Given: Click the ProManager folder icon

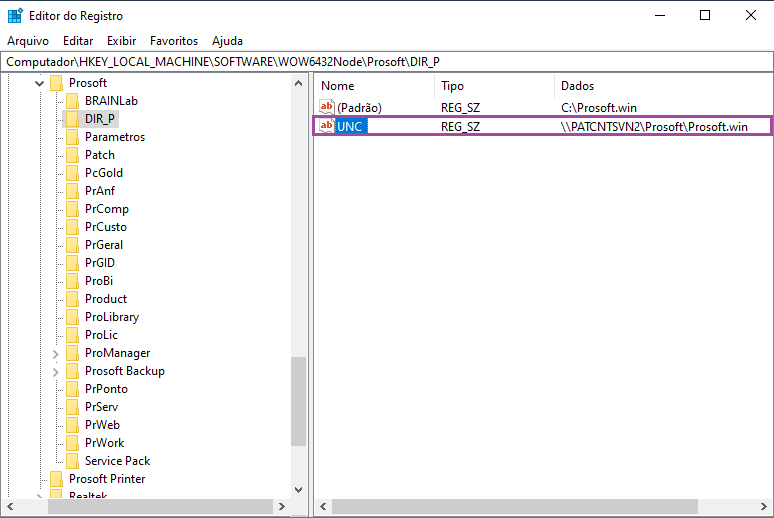Looking at the screenshot, I should [72, 353].
